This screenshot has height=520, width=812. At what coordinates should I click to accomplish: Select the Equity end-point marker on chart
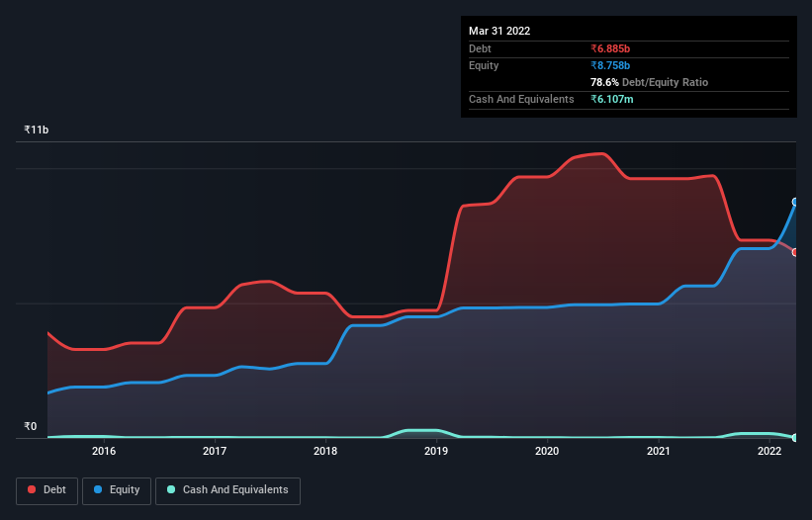point(795,202)
